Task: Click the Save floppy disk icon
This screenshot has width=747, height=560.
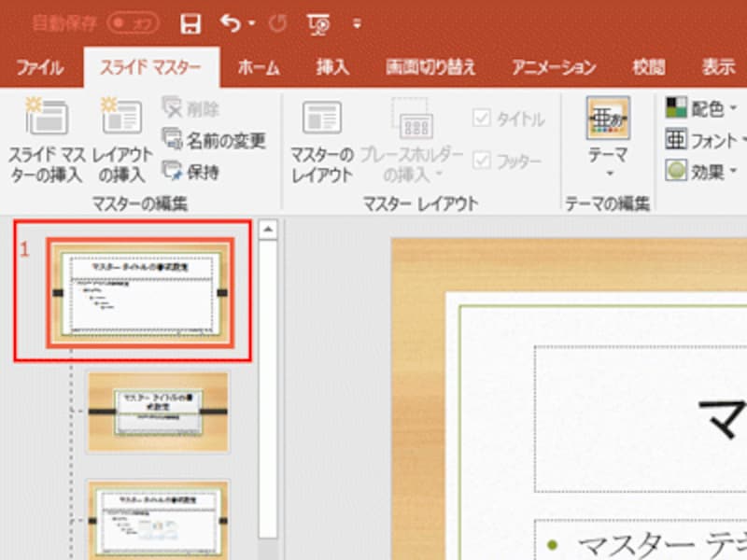Action: click(x=190, y=23)
